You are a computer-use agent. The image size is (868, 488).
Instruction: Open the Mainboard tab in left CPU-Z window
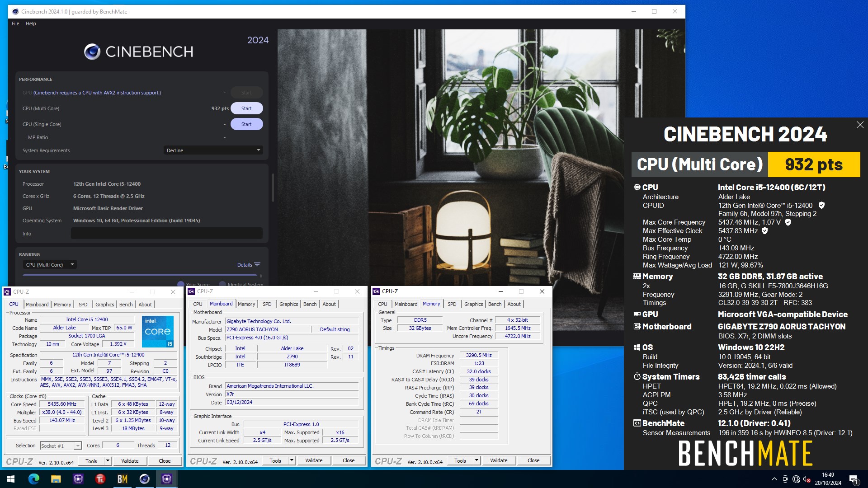pos(37,305)
